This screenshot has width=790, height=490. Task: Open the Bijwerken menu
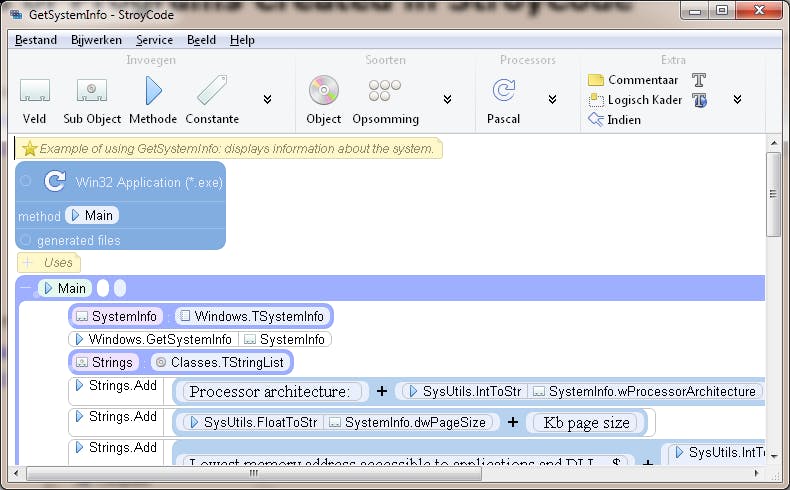point(96,40)
